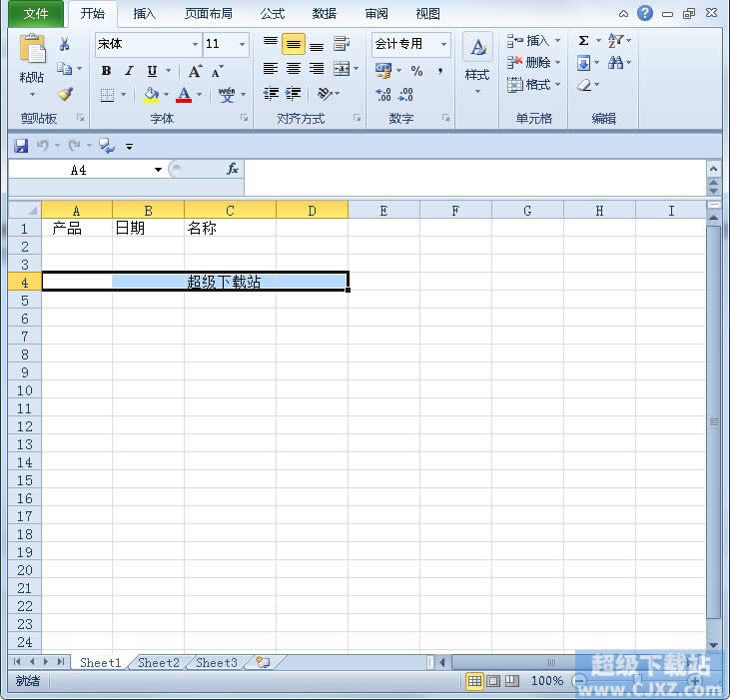Switch to the 公式 (Formulas) tab
This screenshot has width=730, height=700.
pos(273,14)
